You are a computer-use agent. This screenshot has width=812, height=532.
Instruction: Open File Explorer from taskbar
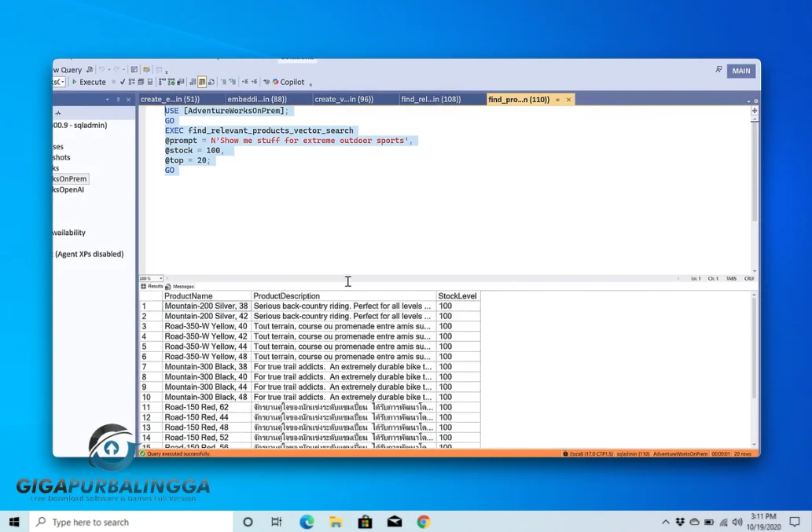point(336,522)
